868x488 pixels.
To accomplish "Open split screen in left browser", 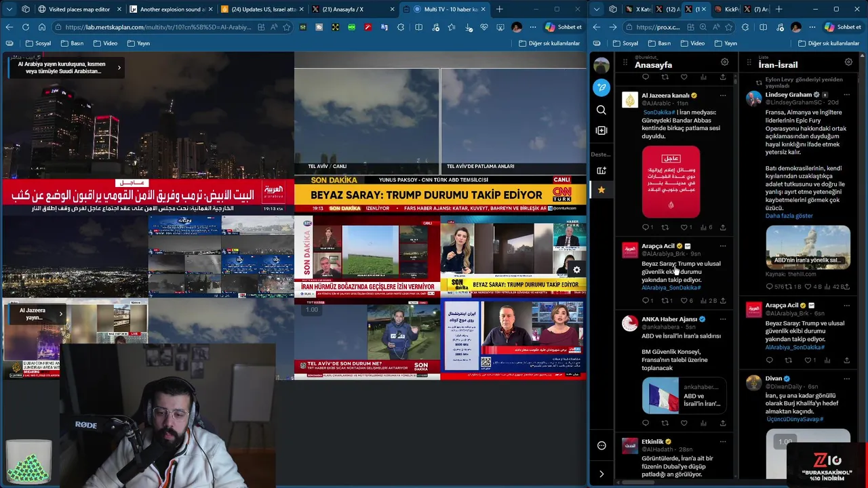I will point(418,27).
